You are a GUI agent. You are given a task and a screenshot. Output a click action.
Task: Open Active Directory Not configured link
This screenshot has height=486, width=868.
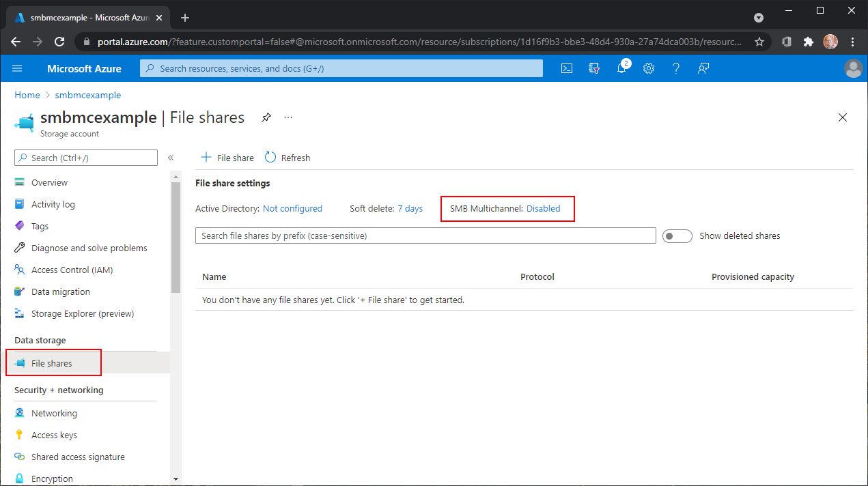(x=292, y=209)
